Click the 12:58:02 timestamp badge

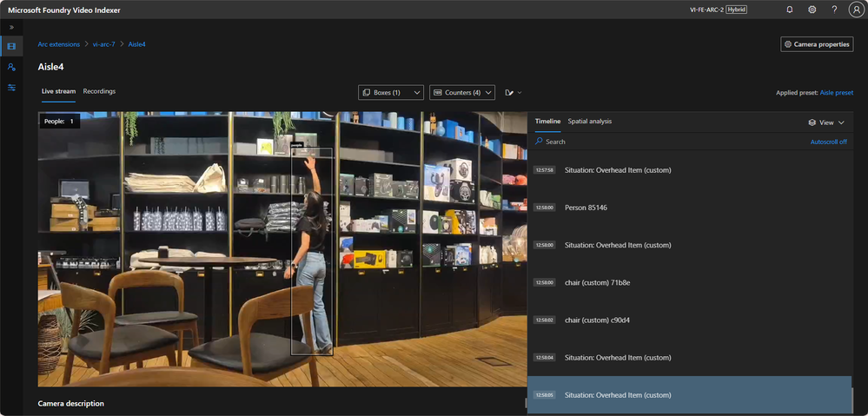point(544,320)
